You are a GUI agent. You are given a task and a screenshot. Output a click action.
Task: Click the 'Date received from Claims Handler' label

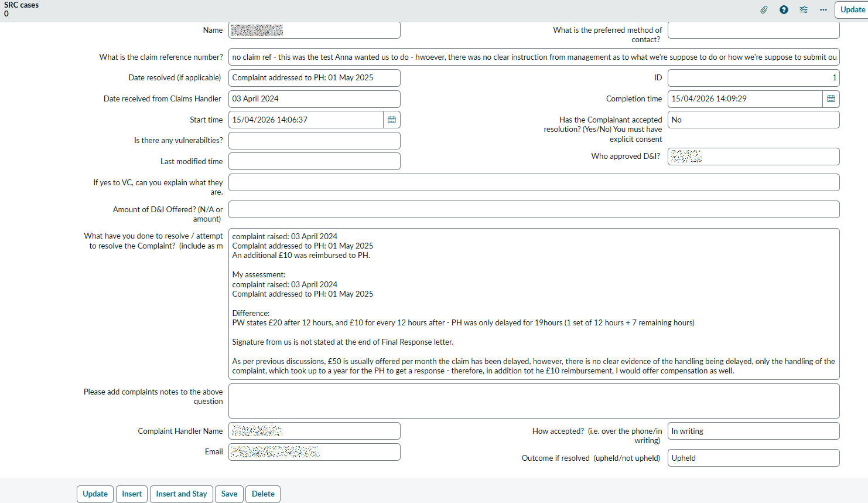pos(162,98)
